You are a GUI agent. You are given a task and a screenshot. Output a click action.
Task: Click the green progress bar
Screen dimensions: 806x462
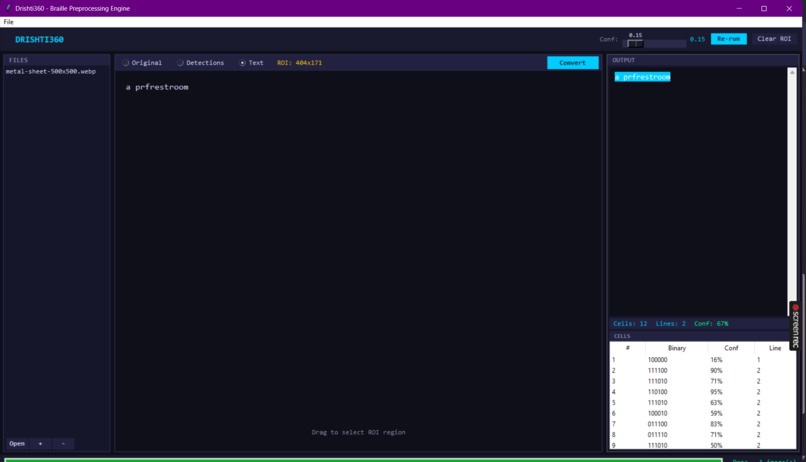363,460
